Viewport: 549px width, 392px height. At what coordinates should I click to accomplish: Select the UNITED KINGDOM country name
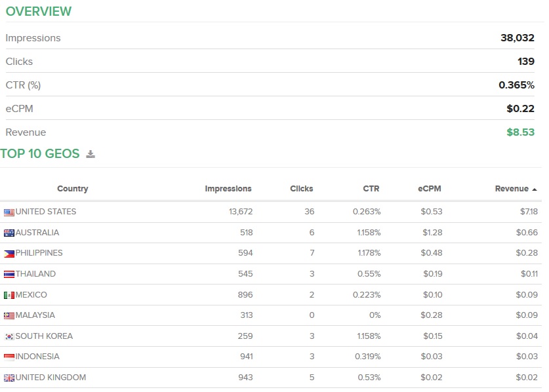click(51, 378)
